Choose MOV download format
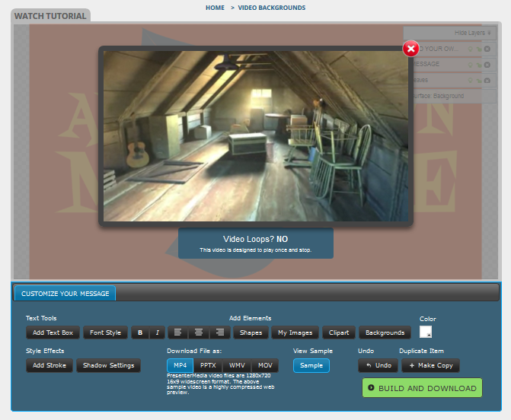This screenshot has height=420, width=511. point(265,366)
